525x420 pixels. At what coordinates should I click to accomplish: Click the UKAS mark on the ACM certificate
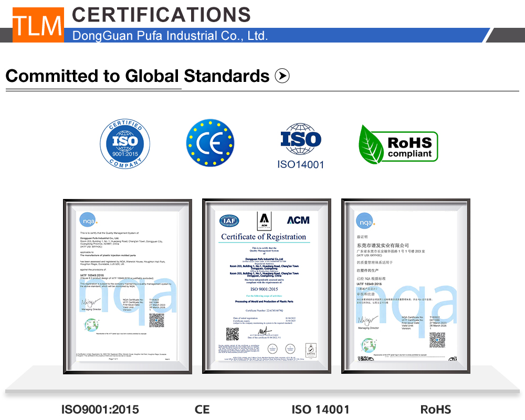pos(311,350)
